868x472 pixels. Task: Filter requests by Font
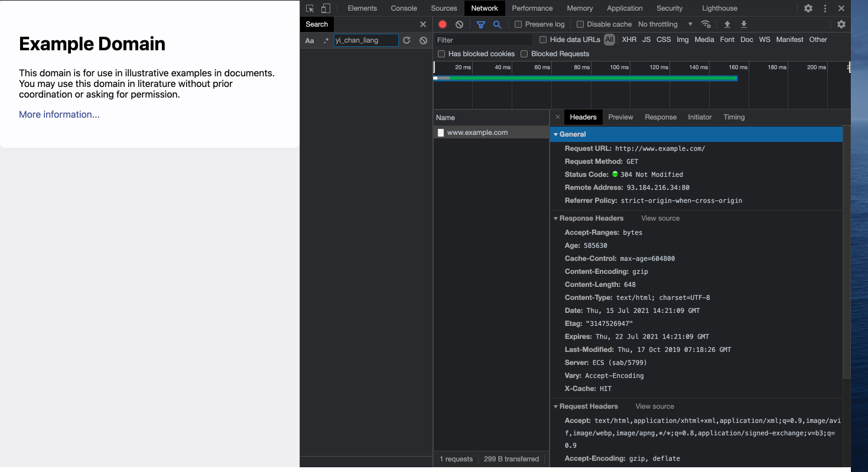pyautogui.click(x=727, y=40)
